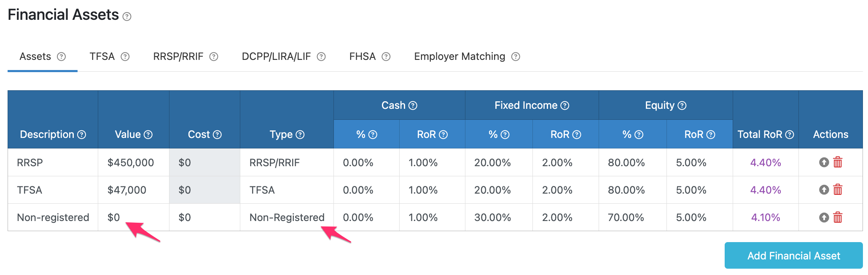Delete the Non-registered asset row

click(838, 218)
